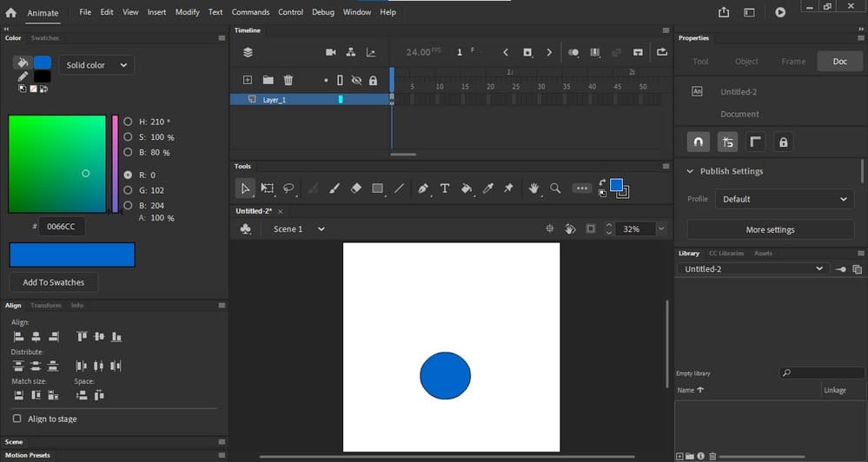
Task: Open the Solid color type dropdown
Action: [x=96, y=65]
